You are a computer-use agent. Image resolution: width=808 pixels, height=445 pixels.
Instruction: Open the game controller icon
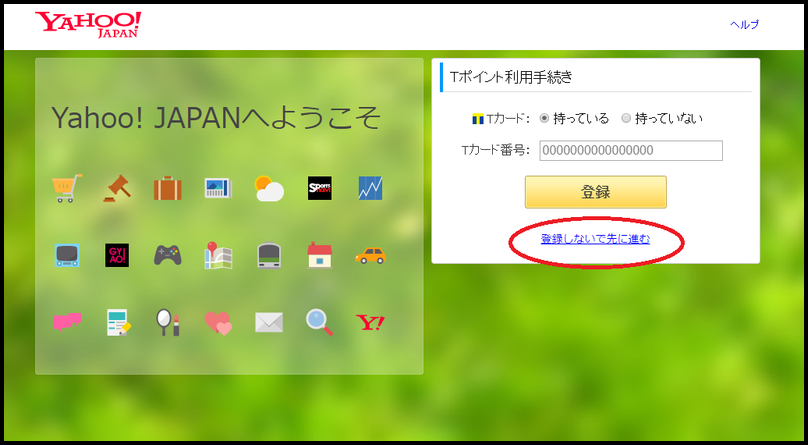click(167, 255)
